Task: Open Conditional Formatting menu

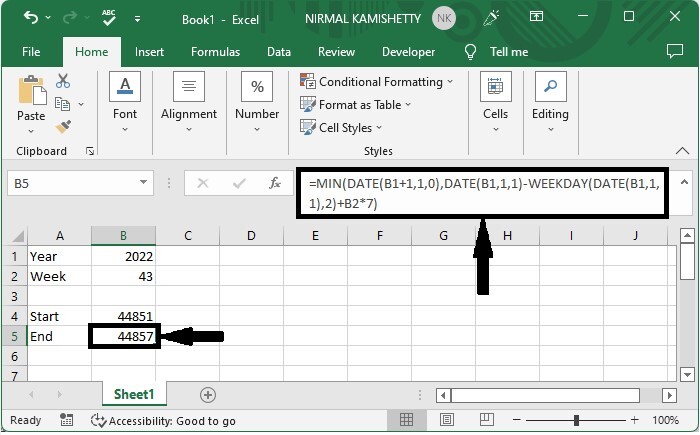Action: [376, 82]
